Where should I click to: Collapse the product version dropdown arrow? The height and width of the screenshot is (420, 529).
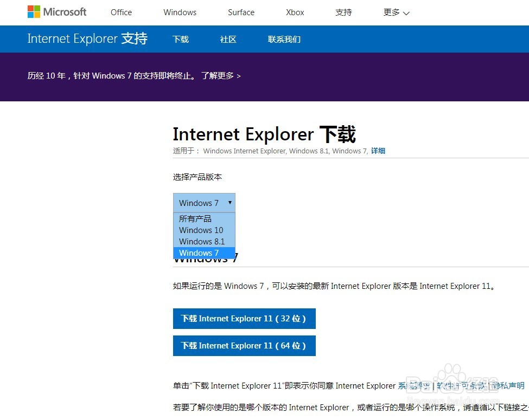[x=230, y=203]
